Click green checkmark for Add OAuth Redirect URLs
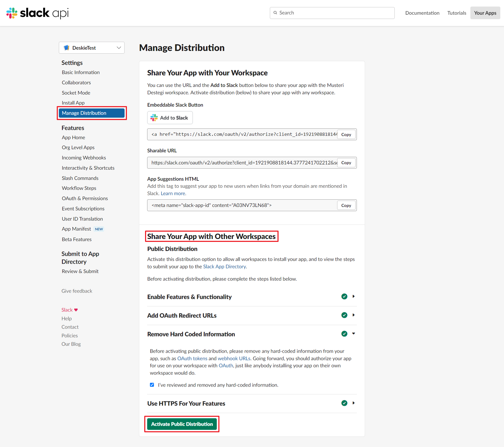Viewport: 504px width, 447px height. (x=344, y=315)
